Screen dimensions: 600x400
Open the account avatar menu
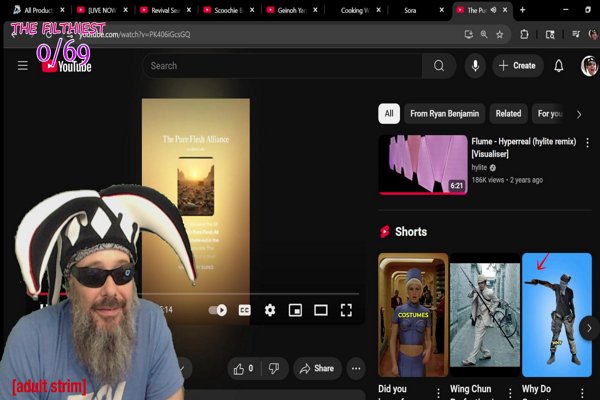589,66
